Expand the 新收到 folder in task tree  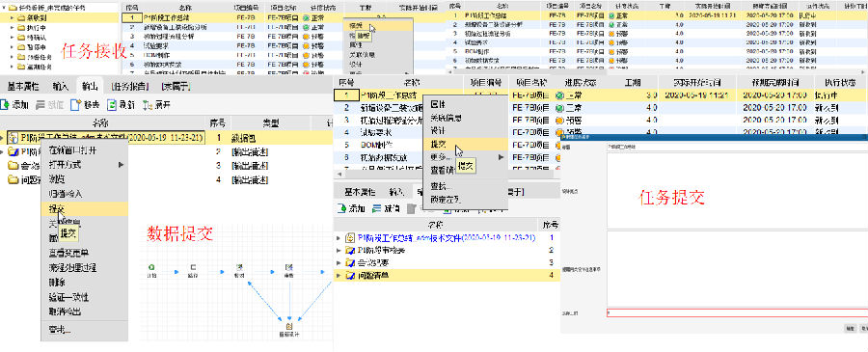(x=13, y=17)
